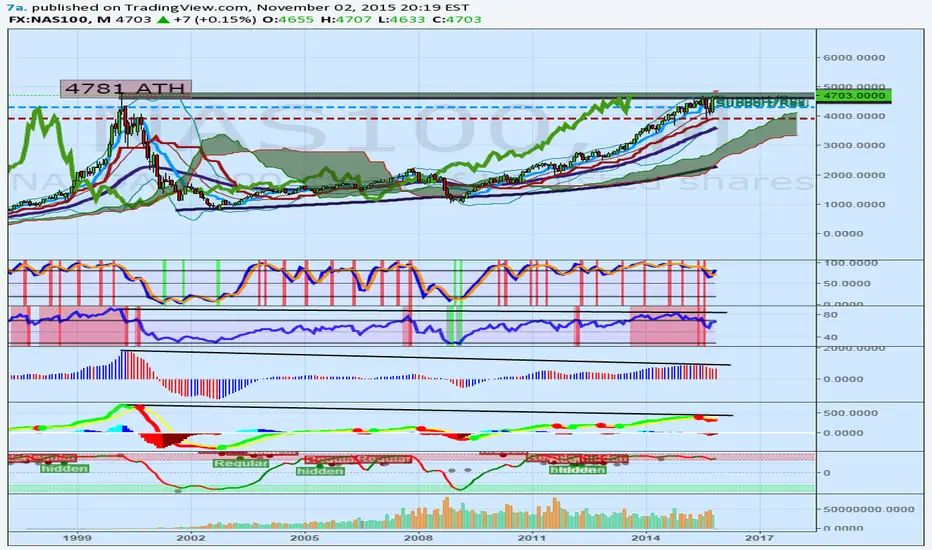This screenshot has height=550, width=932.
Task: Click the +7 (+0.15%) change value
Action: [215, 20]
